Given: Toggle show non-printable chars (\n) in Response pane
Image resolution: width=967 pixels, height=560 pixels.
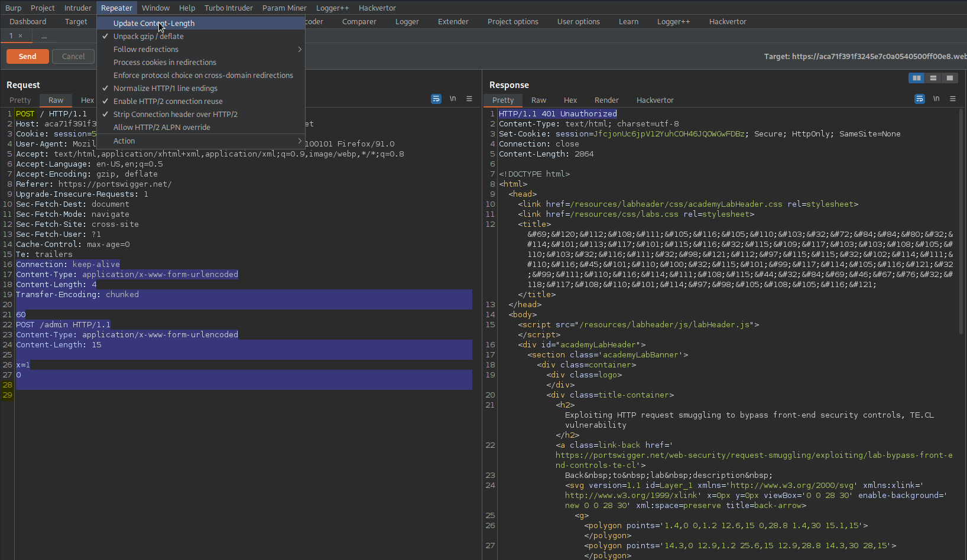Looking at the screenshot, I should click(x=936, y=99).
